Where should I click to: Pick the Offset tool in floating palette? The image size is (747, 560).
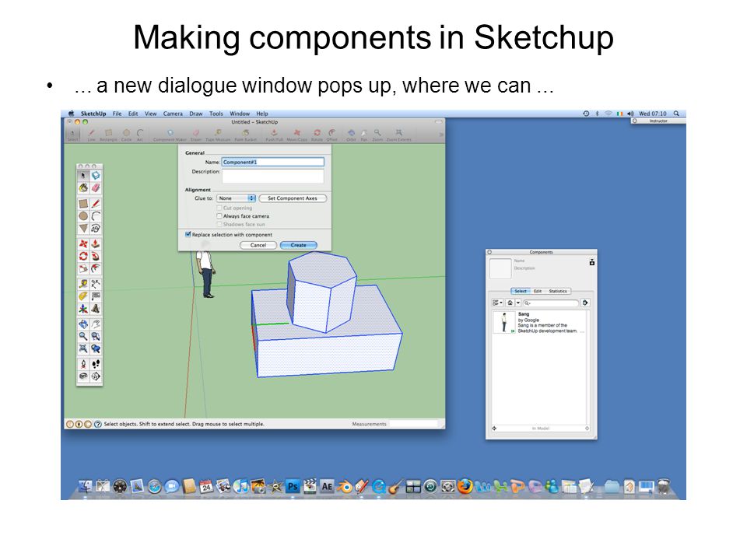pos(96,268)
